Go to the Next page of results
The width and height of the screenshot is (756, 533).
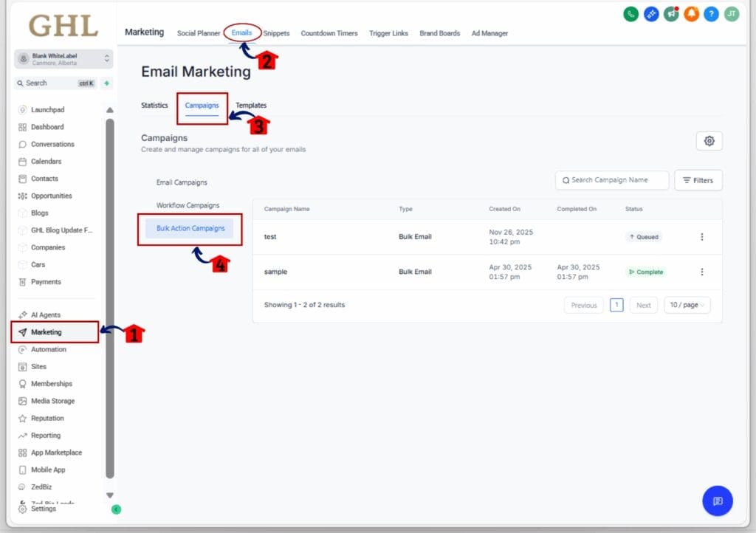[642, 304]
